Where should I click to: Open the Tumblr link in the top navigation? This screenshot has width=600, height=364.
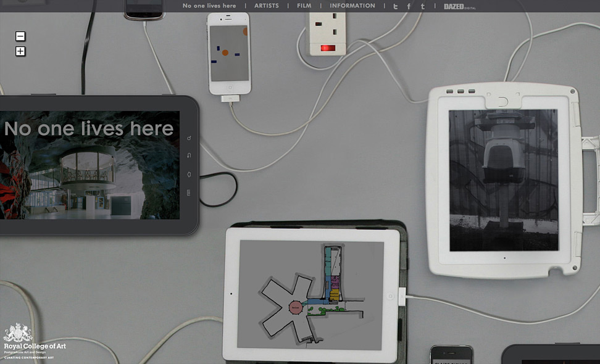[422, 6]
